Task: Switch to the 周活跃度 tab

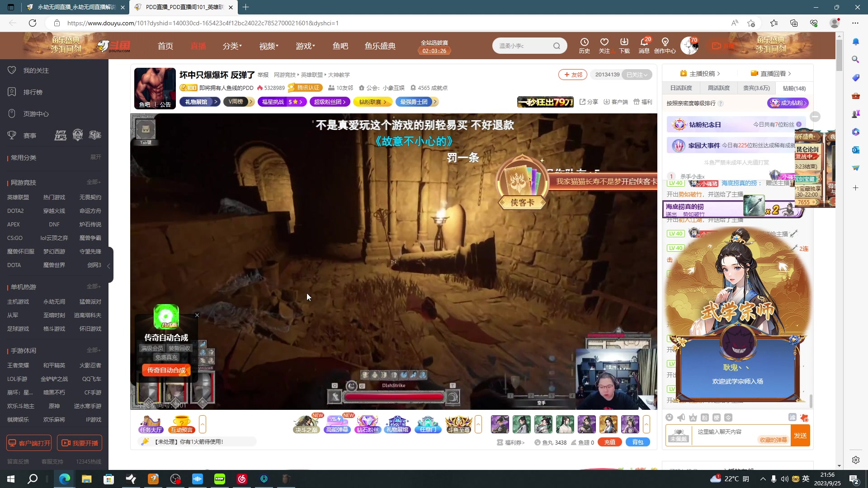Action: [719, 88]
